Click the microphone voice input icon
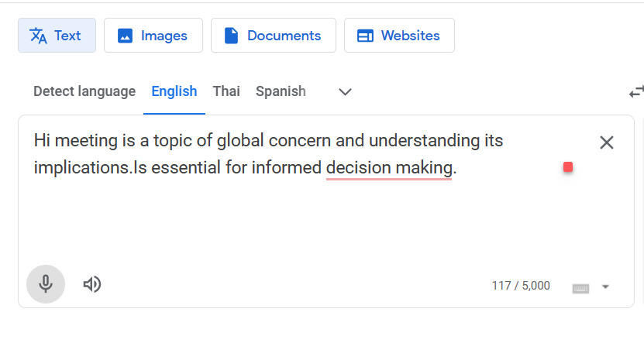644x343 pixels. (46, 284)
